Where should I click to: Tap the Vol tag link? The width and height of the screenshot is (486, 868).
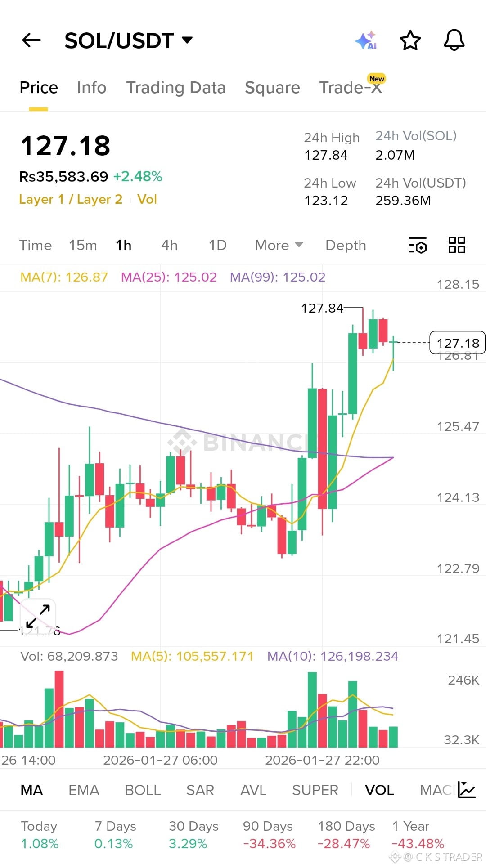coord(147,199)
